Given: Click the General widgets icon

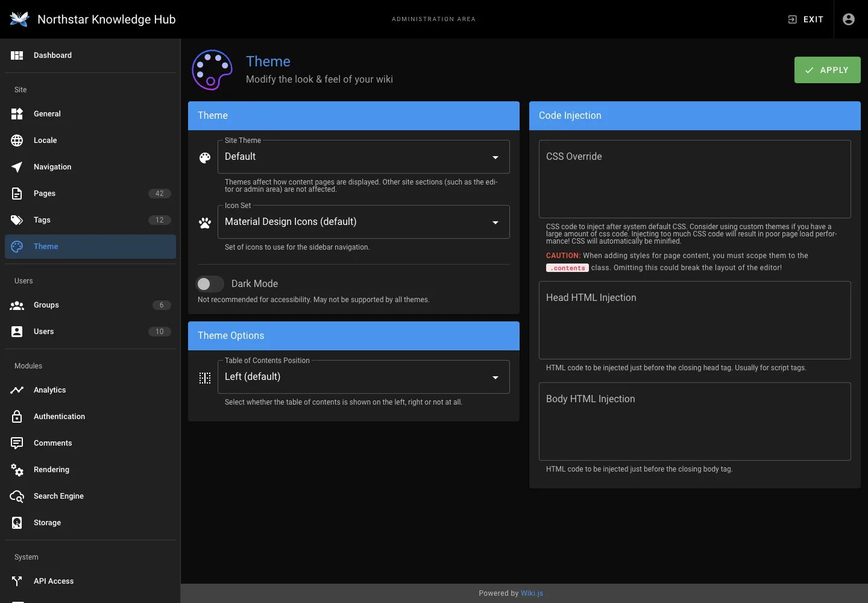Looking at the screenshot, I should [x=17, y=114].
